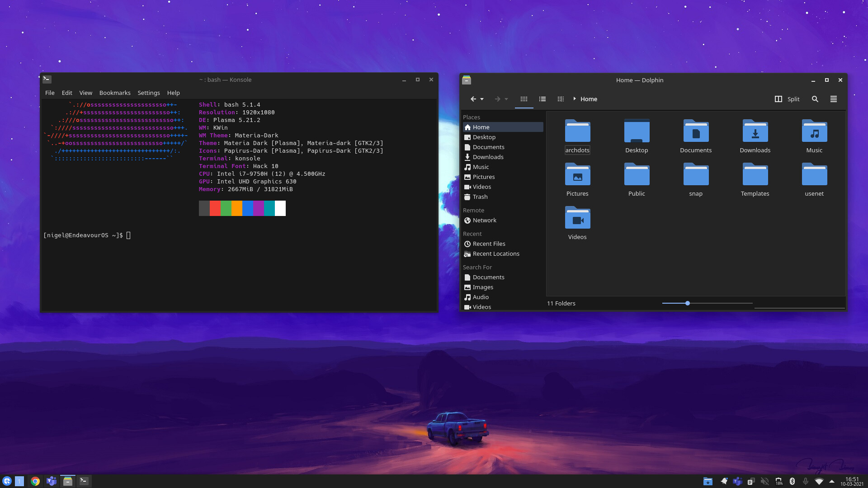The image size is (868, 488).
Task: Toggle Split view in Dolphin
Action: pos(787,99)
